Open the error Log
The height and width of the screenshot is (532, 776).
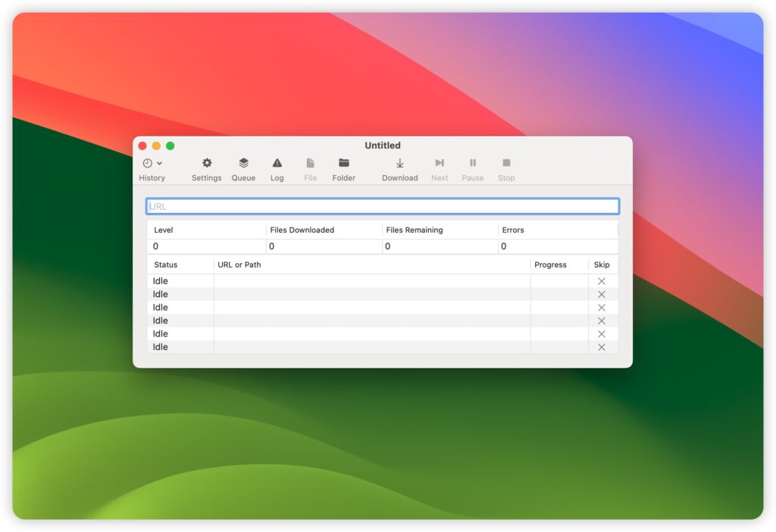(x=277, y=168)
